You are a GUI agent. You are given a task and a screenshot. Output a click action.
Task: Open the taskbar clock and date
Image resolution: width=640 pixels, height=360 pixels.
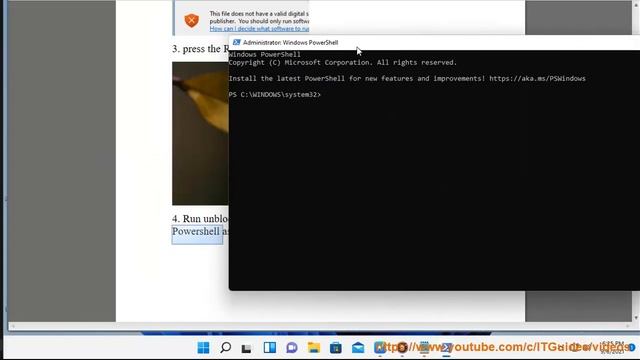click(x=612, y=347)
